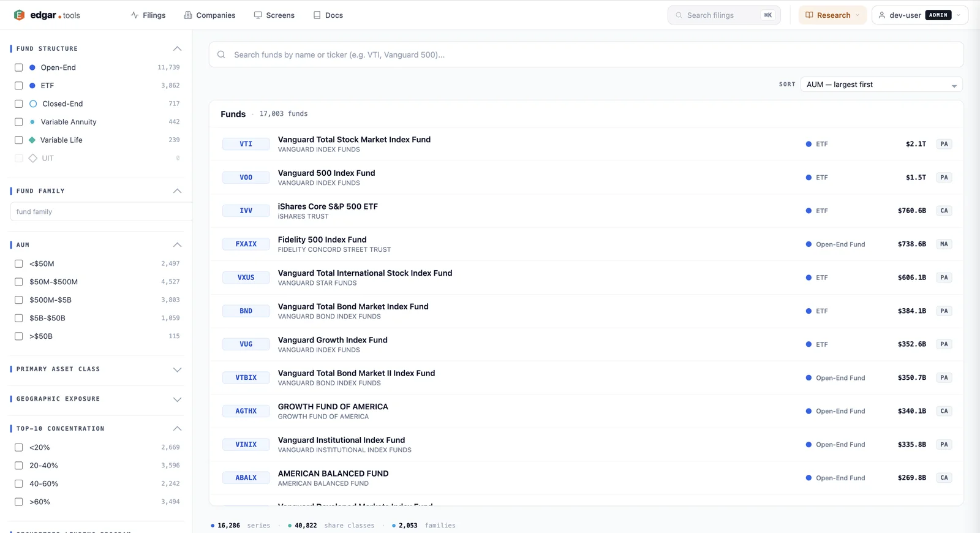The height and width of the screenshot is (533, 980).
Task: Click the VINIX ticker badge
Action: click(246, 445)
